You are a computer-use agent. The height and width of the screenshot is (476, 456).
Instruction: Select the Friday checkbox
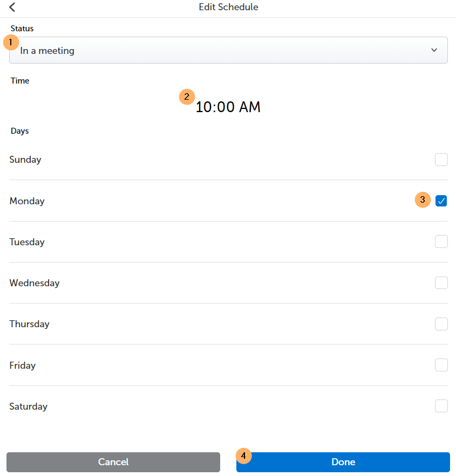click(x=441, y=365)
